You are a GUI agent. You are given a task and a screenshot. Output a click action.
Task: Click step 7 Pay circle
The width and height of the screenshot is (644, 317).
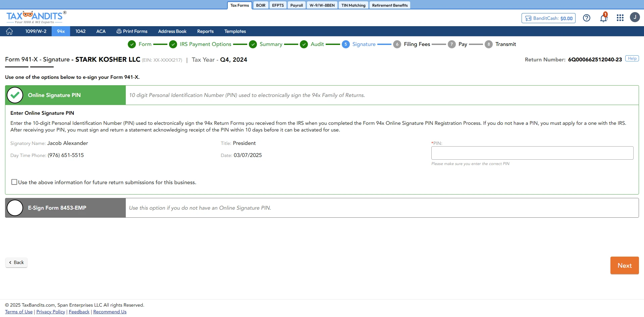pyautogui.click(x=452, y=44)
